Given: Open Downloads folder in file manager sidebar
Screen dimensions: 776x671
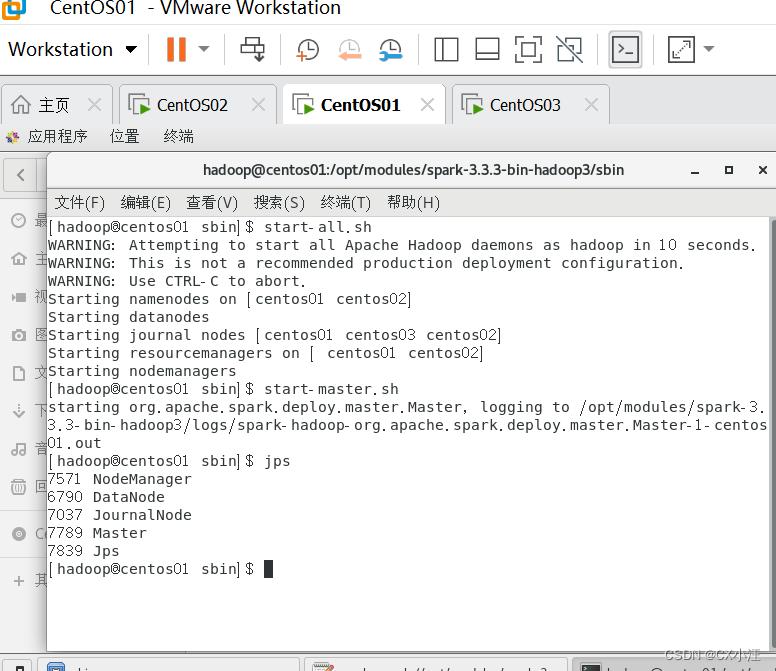Looking at the screenshot, I should pyautogui.click(x=19, y=411).
